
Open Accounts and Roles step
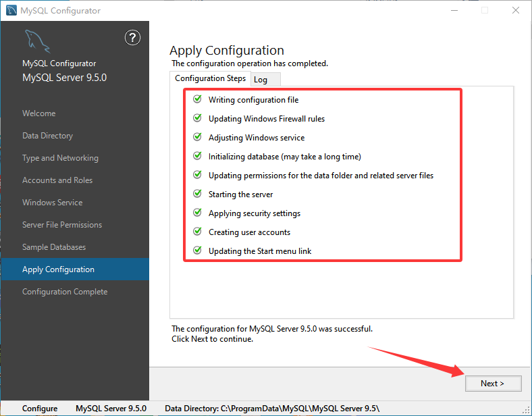pos(57,180)
